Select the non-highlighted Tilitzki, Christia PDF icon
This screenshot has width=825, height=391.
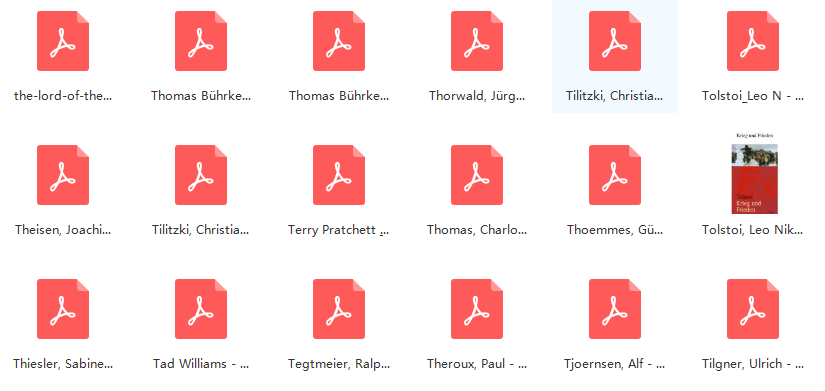[201, 175]
